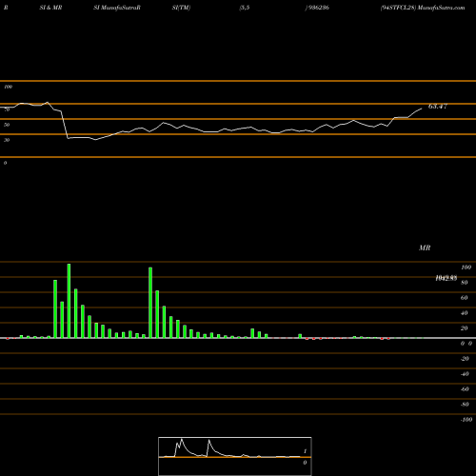Click the 'SI & MR' header label

pos(50,8)
